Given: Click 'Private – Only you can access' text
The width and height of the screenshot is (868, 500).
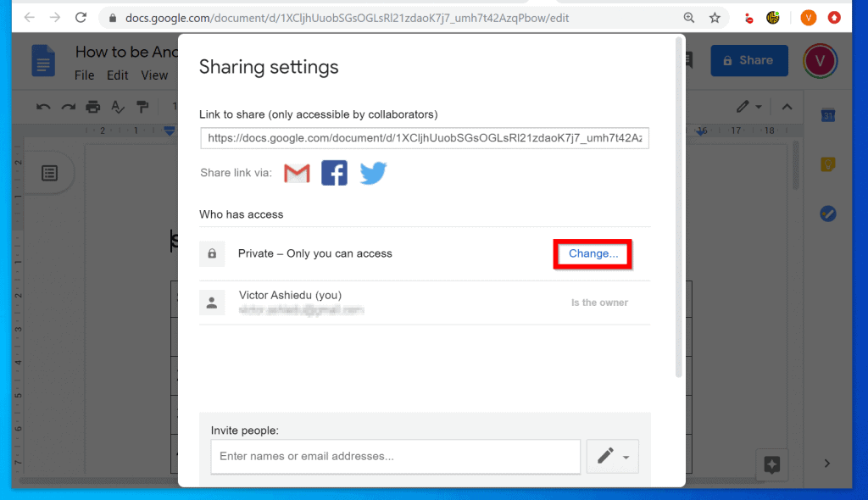Looking at the screenshot, I should [x=315, y=253].
